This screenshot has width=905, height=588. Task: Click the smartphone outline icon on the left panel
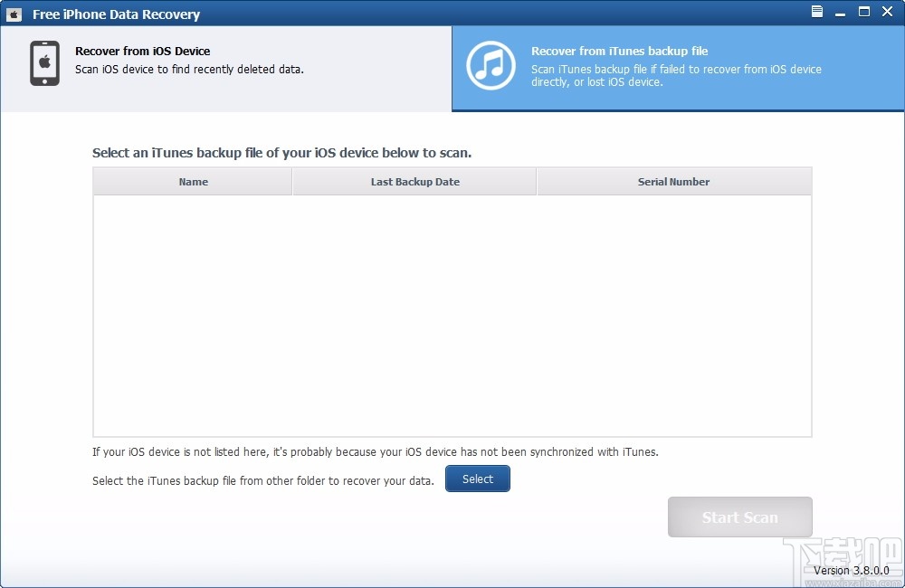(45, 63)
